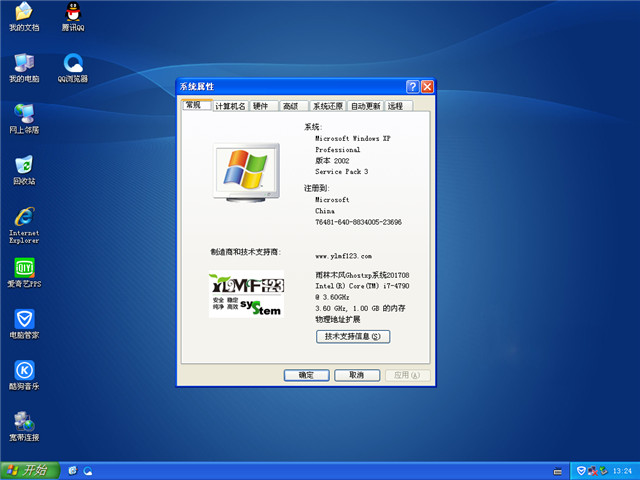This screenshot has height=480, width=640.
Task: Click the 雨林木风Ghostxp系统201708 text
Action: pyautogui.click(x=362, y=275)
